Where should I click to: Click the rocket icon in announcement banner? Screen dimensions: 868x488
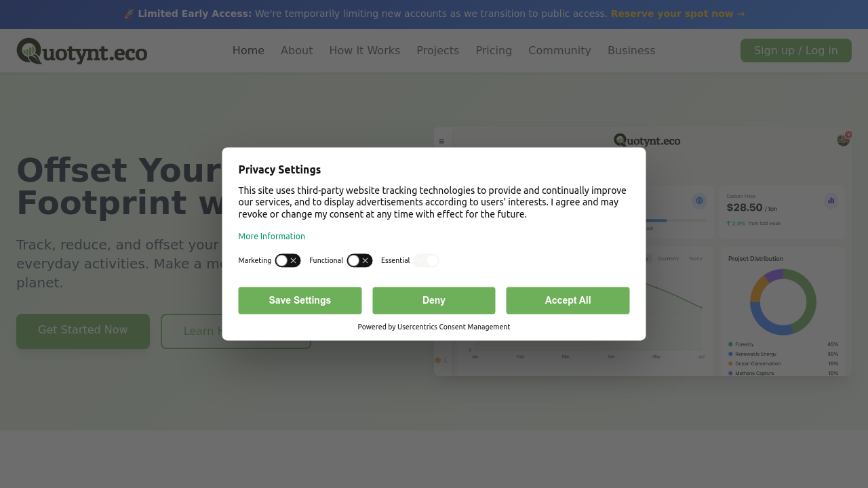pyautogui.click(x=129, y=14)
